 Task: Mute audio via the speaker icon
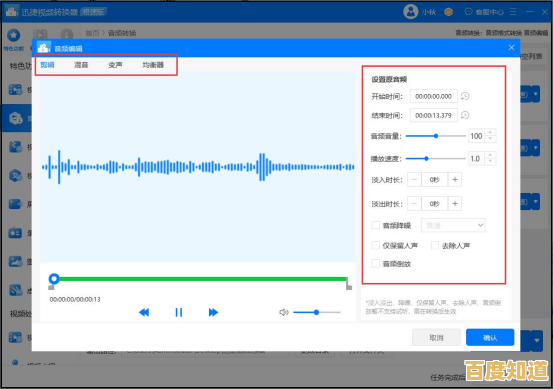pyautogui.click(x=284, y=312)
